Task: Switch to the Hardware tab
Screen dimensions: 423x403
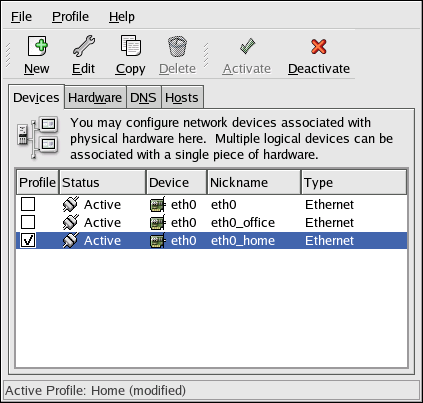Action: pyautogui.click(x=95, y=97)
